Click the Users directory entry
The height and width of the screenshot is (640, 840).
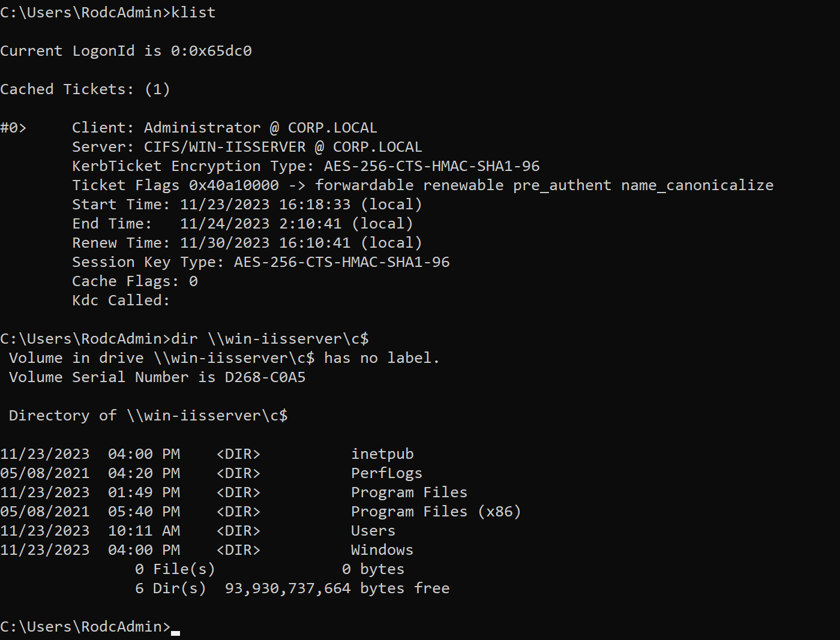tap(373, 531)
